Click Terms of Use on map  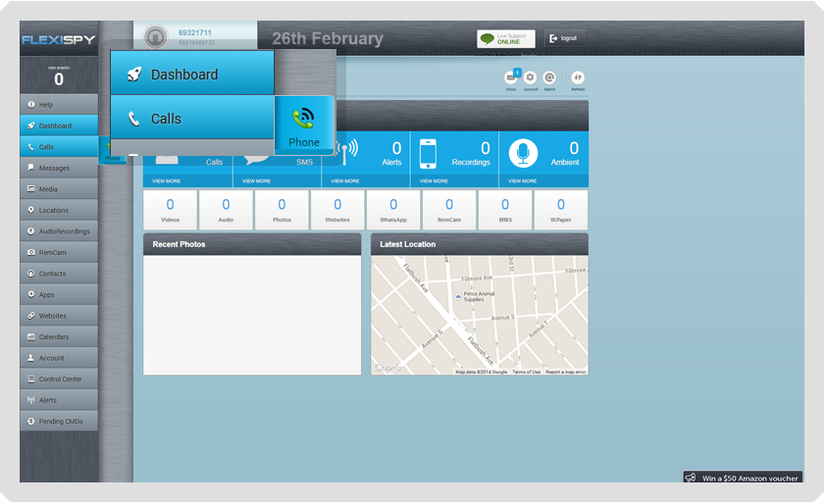[x=527, y=372]
